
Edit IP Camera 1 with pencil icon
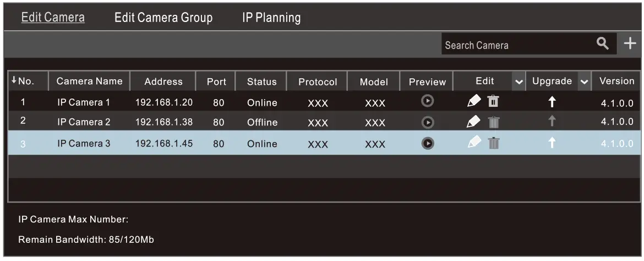474,101
